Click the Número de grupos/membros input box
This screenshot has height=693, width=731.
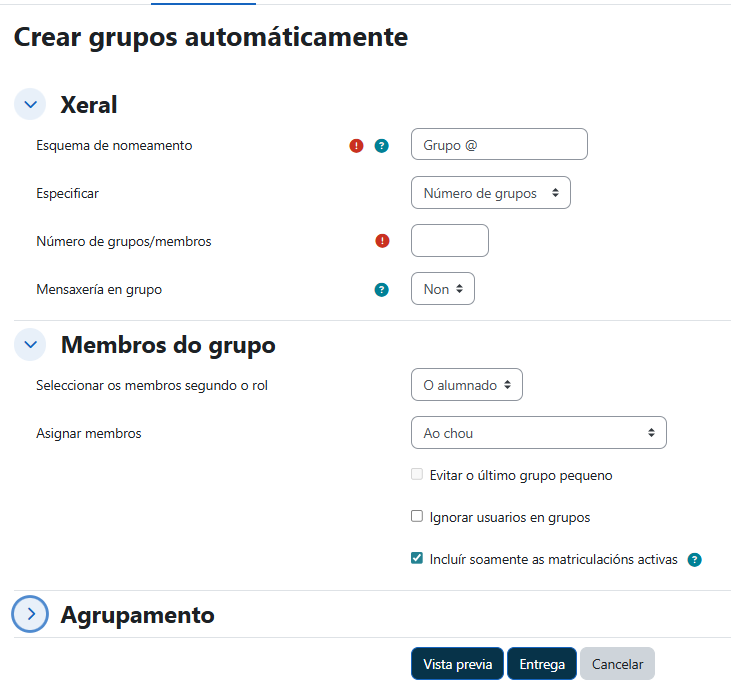click(450, 241)
